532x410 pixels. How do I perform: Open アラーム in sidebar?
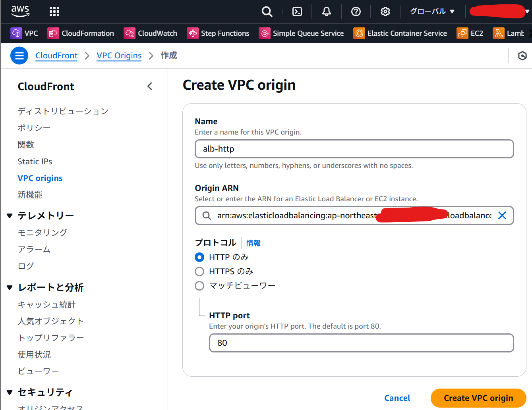point(34,249)
